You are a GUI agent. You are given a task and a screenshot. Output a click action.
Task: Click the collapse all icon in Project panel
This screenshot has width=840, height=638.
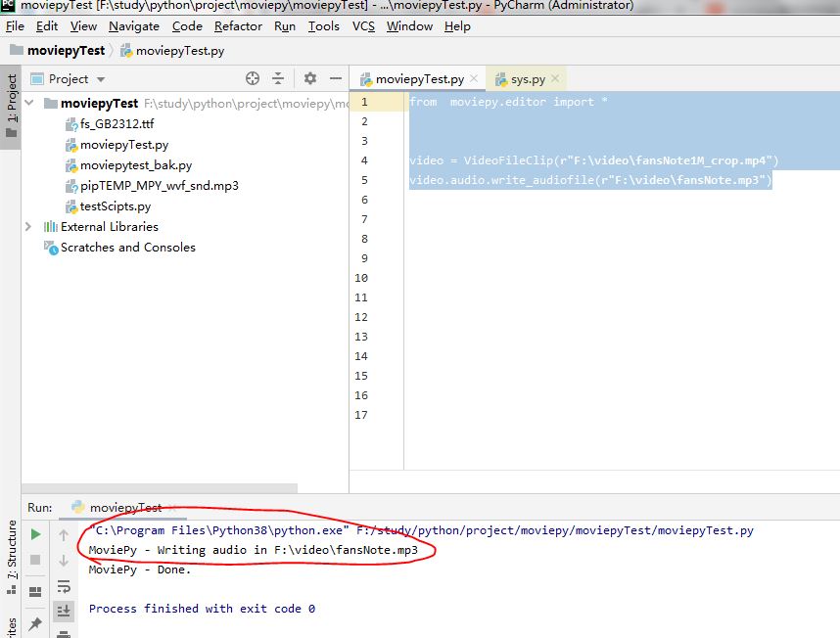[278, 78]
